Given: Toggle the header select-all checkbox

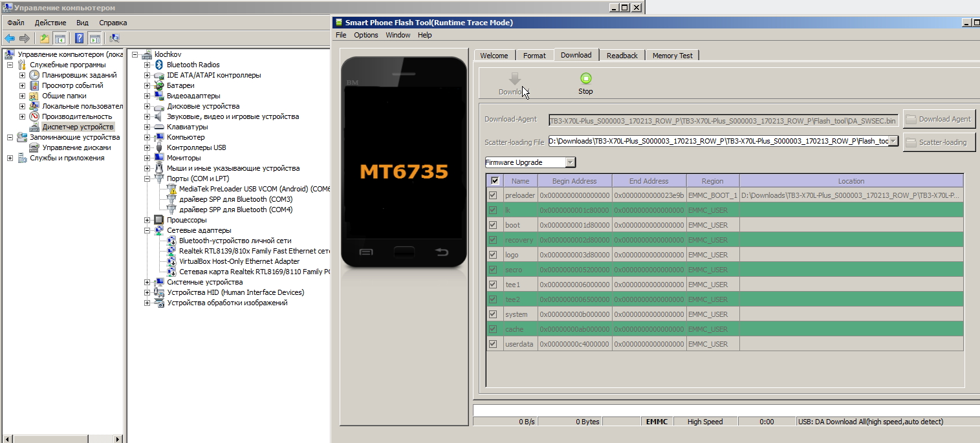Looking at the screenshot, I should coord(495,181).
